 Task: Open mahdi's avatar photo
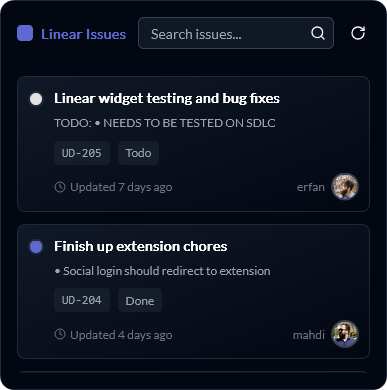click(x=345, y=334)
